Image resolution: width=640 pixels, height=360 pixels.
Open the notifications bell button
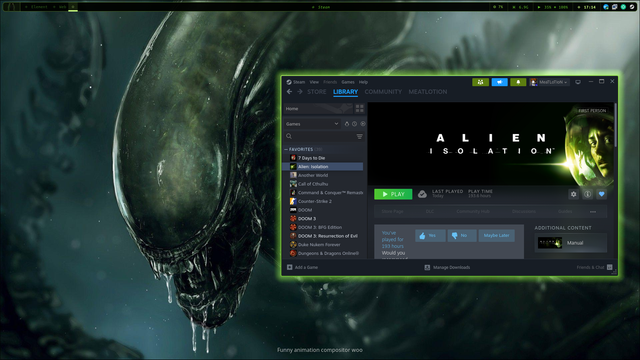coord(518,82)
